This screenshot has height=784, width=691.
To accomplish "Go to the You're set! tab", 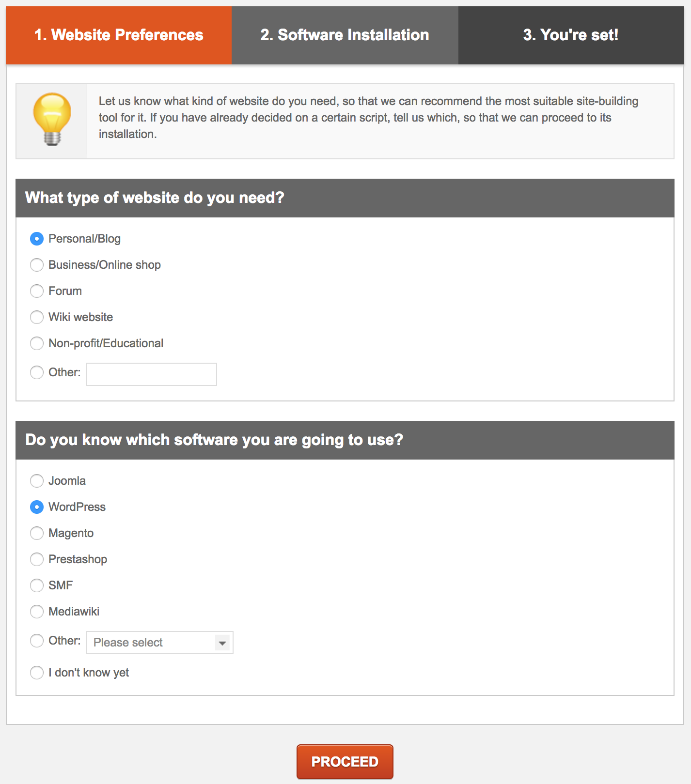I will pyautogui.click(x=570, y=35).
